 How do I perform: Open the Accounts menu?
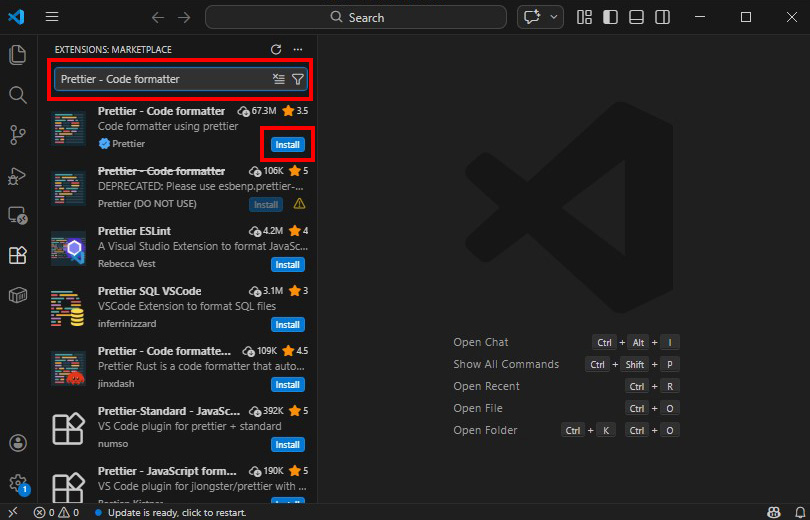17,443
